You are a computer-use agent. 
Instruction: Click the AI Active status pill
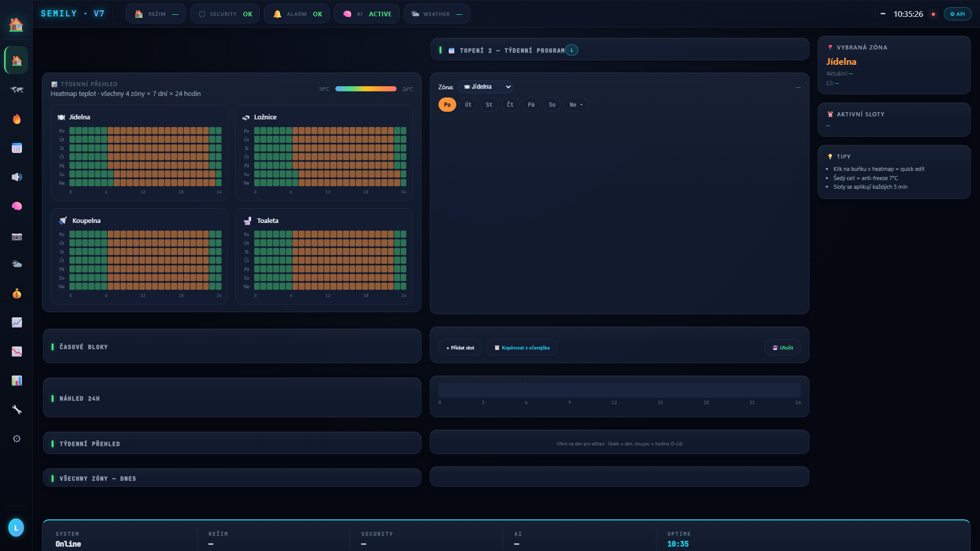coord(366,14)
